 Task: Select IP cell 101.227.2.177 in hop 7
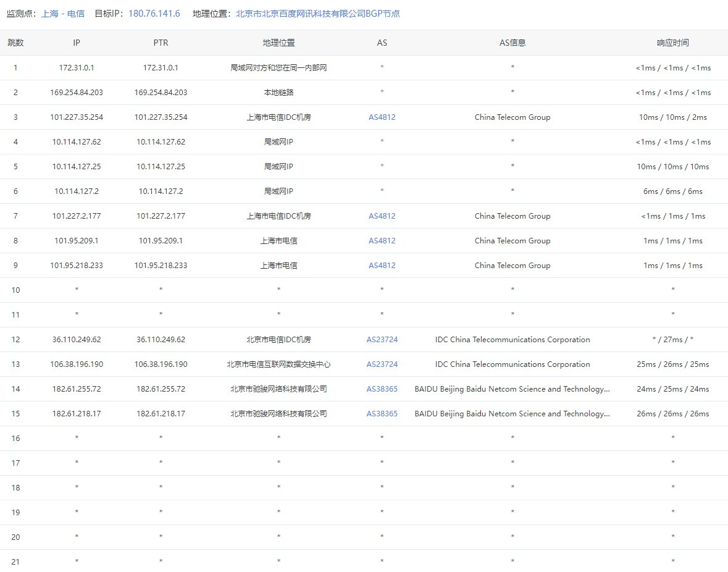(x=77, y=216)
